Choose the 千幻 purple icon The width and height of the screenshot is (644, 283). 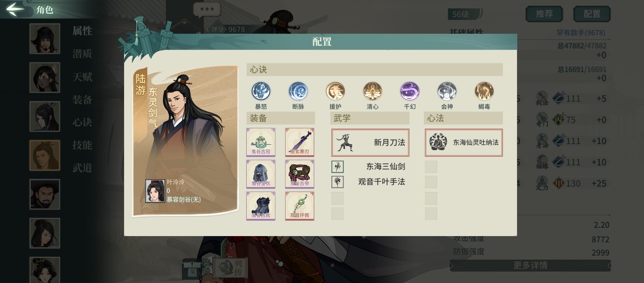(410, 91)
